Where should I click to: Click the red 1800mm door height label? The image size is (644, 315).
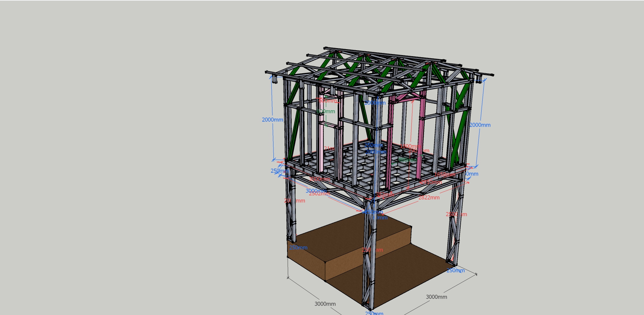point(410,146)
